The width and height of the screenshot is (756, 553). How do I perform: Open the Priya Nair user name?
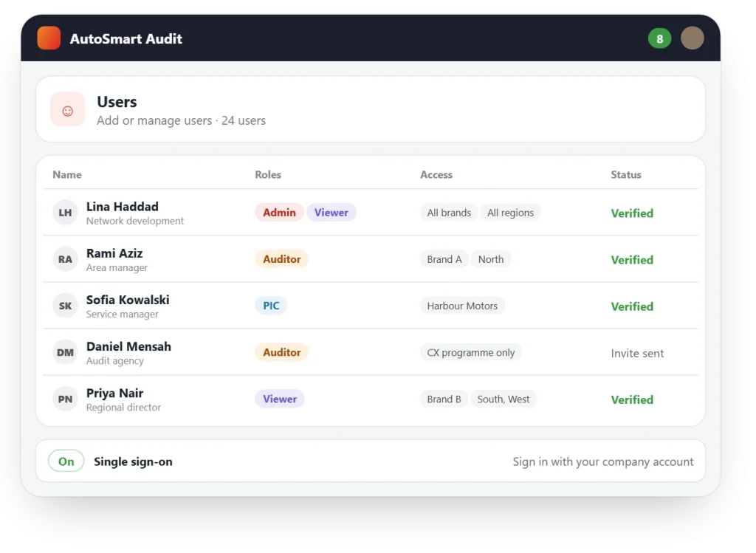pyautogui.click(x=114, y=393)
